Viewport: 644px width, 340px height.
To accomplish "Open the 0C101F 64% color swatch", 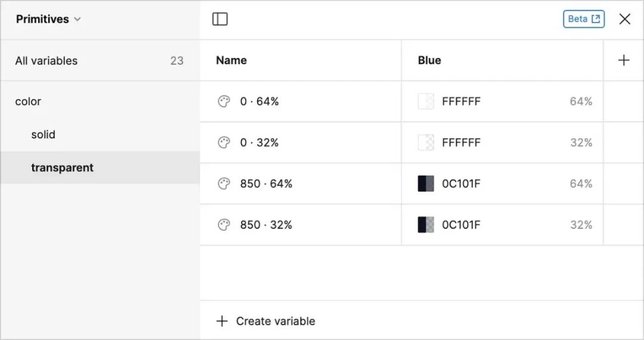I will pyautogui.click(x=426, y=184).
